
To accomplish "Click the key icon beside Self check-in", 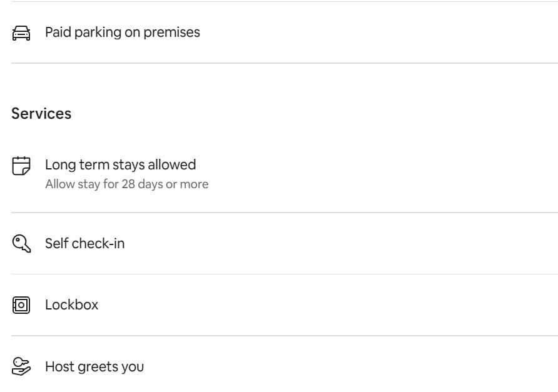I will tap(21, 243).
